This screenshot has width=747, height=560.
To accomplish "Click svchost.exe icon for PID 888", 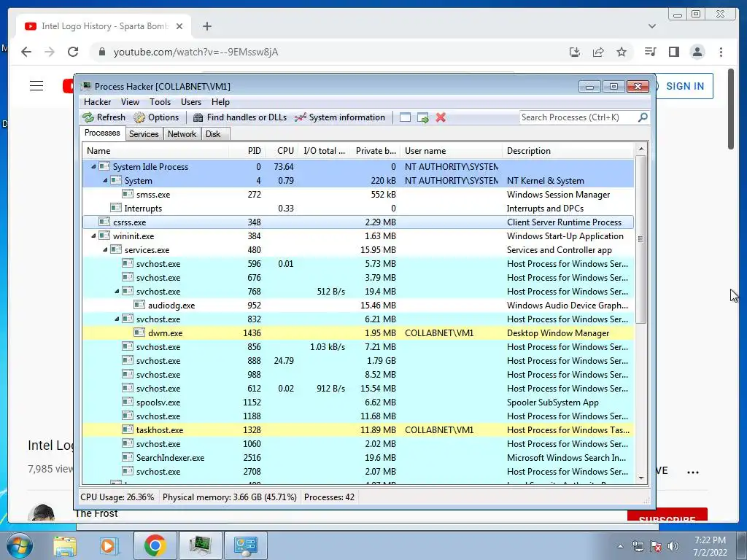I will click(127, 360).
